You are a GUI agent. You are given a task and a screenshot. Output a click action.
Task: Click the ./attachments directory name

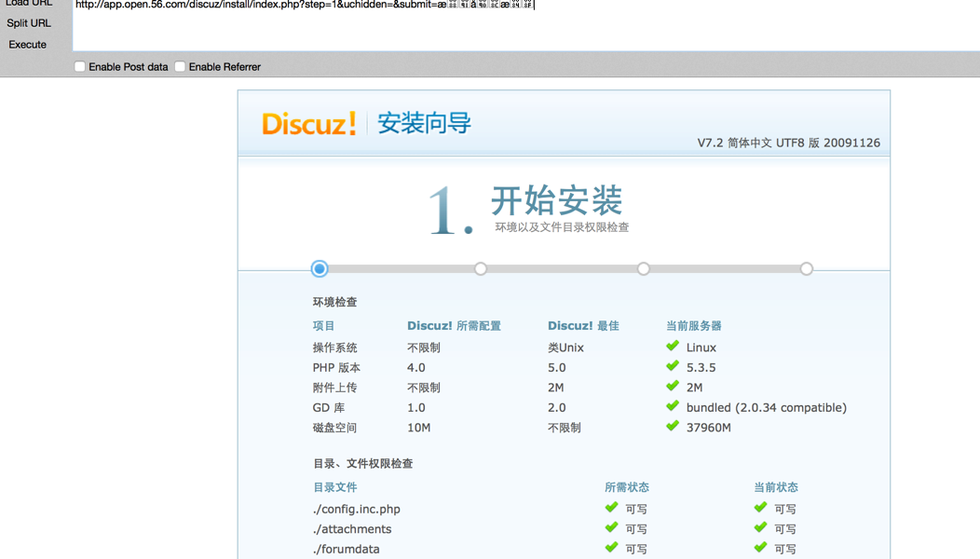point(352,529)
